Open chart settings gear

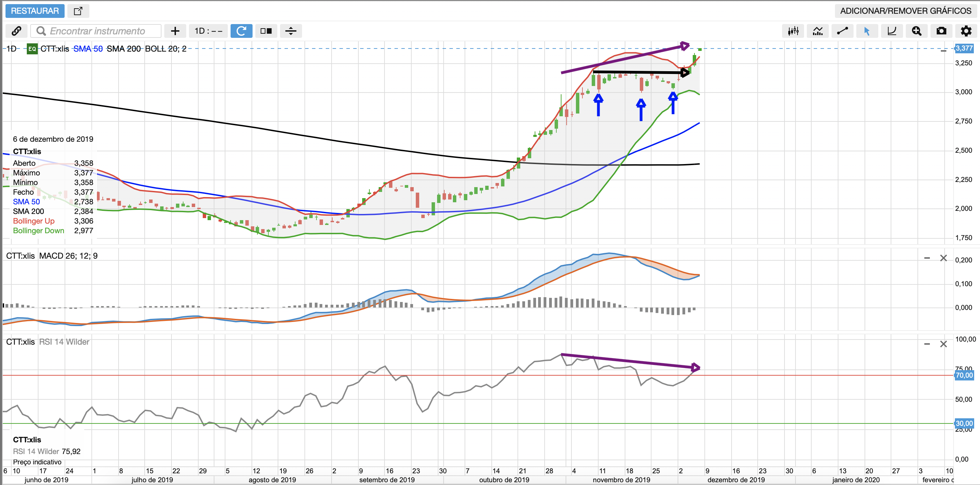click(x=966, y=31)
